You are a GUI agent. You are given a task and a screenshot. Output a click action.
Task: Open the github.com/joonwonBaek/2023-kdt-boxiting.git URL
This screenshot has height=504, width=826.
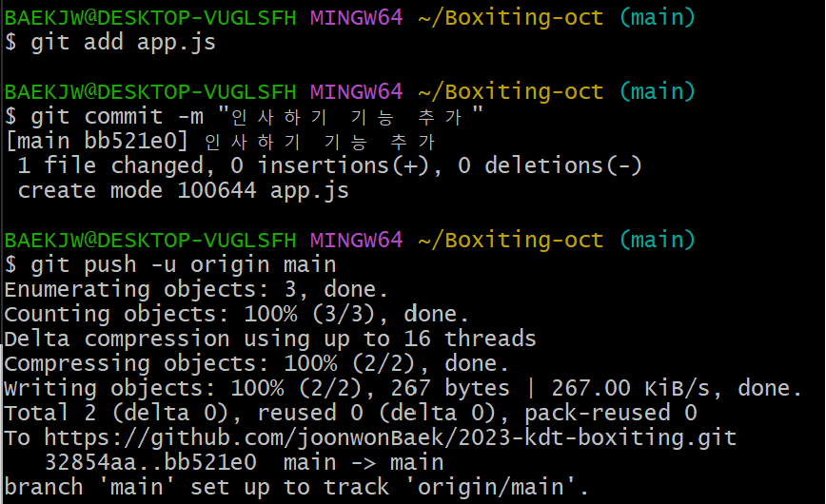[x=390, y=437]
